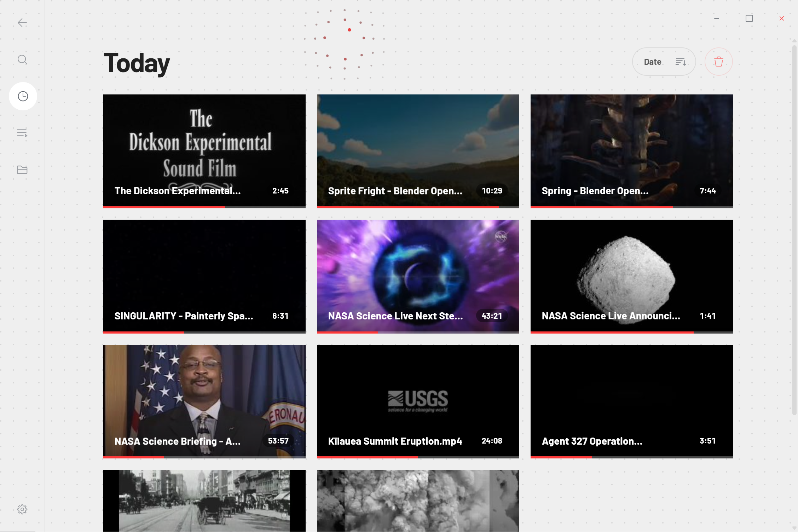Screen dimensions: 798x532
Task: Open the folder browser icon in the sidebar
Action: point(22,170)
